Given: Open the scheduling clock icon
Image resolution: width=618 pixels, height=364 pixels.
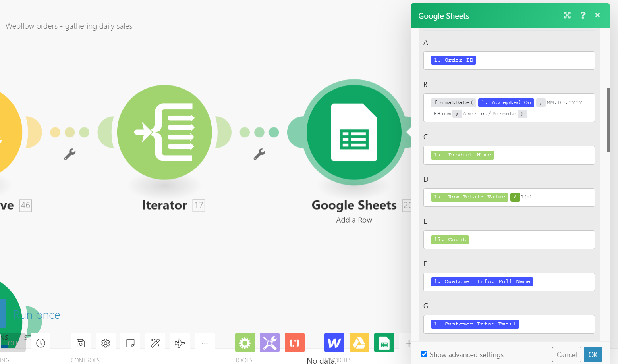Looking at the screenshot, I should 41,343.
